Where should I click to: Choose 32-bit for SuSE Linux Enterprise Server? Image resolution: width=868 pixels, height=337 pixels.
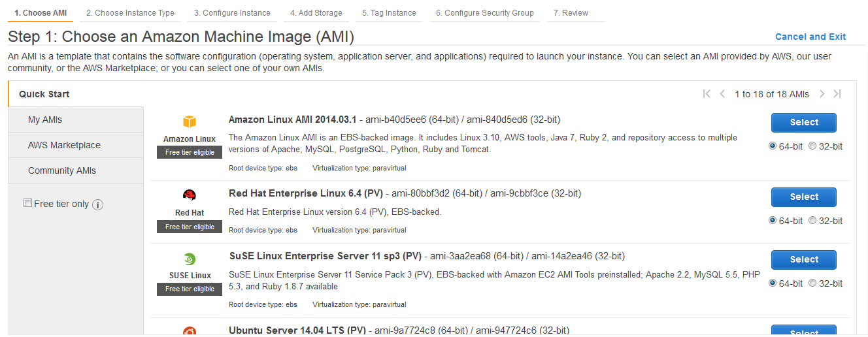812,283
